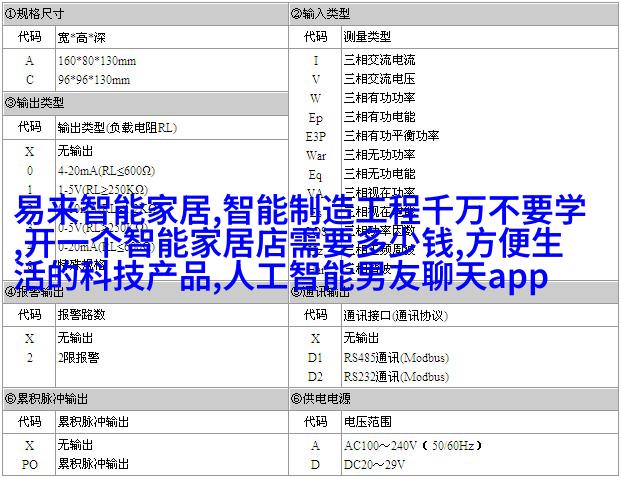621x478 pixels.
Task: Click the 三相无功功率 entry
Action: tap(379, 155)
